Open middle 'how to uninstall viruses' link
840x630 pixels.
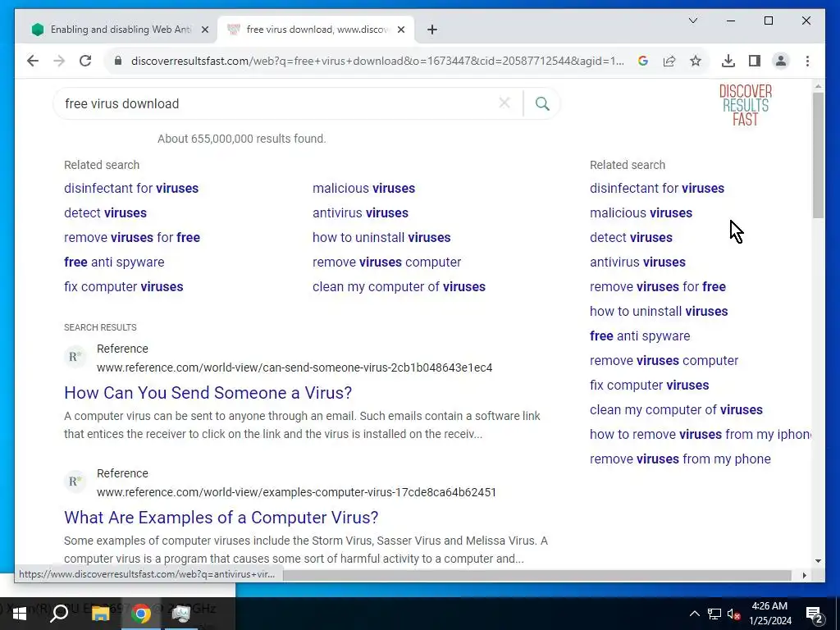click(381, 237)
